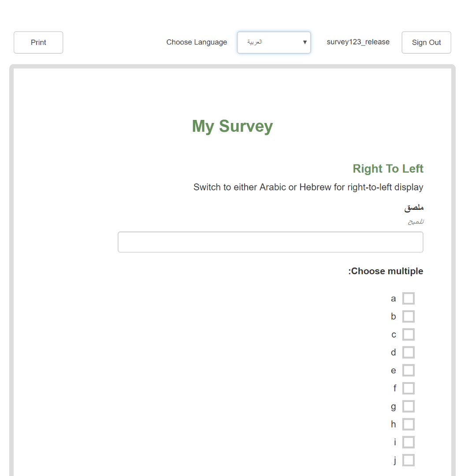Check the checkbox for option a
Image resolution: width=468 pixels, height=476 pixels.
(x=409, y=298)
